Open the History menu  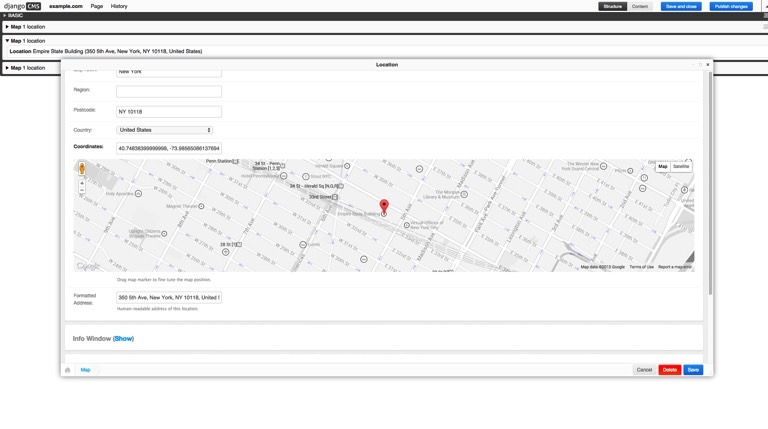pyautogui.click(x=119, y=6)
